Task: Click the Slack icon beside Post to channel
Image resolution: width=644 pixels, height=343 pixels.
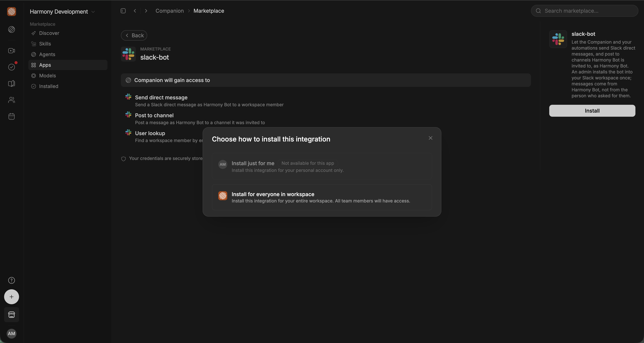Action: point(129,115)
